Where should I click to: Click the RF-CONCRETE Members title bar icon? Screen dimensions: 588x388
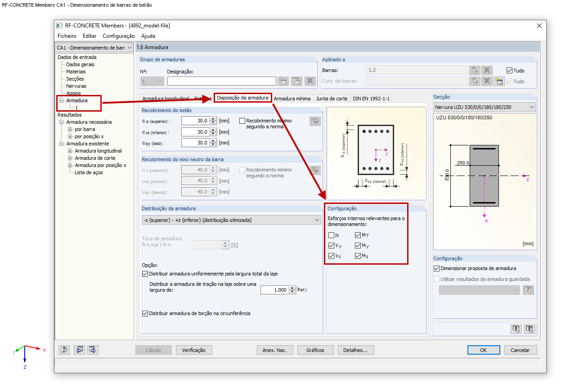(59, 26)
